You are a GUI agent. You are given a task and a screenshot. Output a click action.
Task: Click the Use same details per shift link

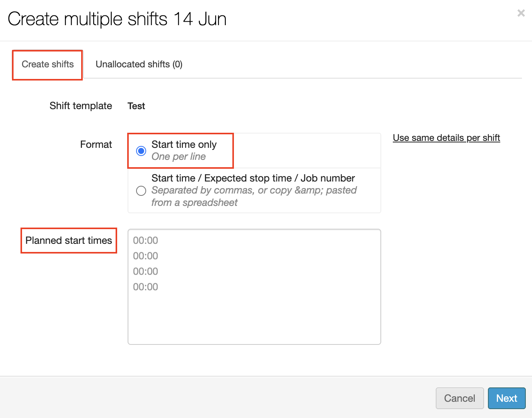(446, 138)
